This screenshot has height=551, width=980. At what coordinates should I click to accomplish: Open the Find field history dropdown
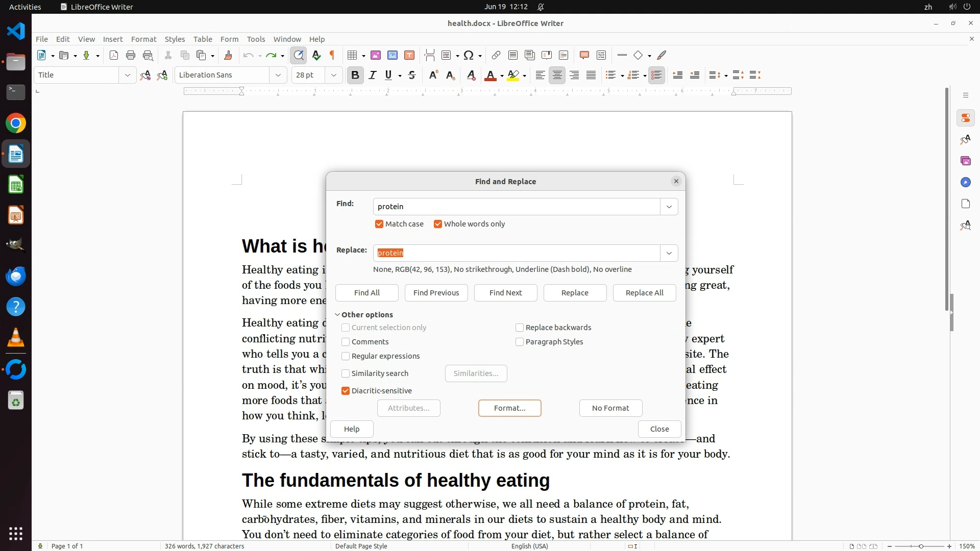tap(669, 207)
